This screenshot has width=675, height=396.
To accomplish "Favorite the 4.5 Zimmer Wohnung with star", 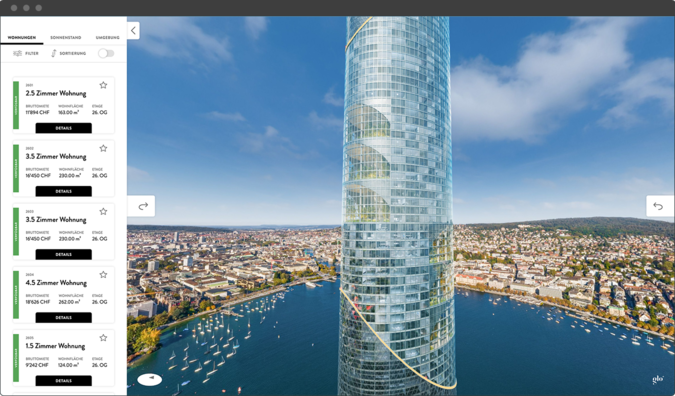I will (x=103, y=275).
